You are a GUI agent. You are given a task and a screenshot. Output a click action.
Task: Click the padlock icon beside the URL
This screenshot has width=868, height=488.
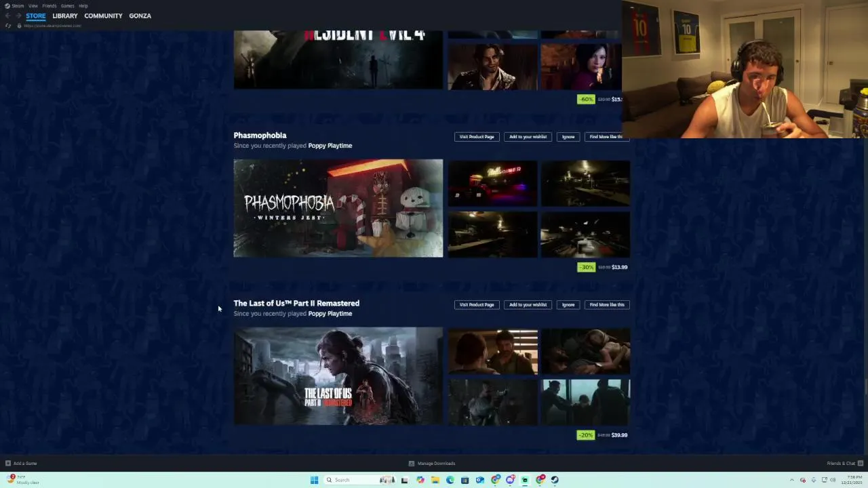point(19,26)
